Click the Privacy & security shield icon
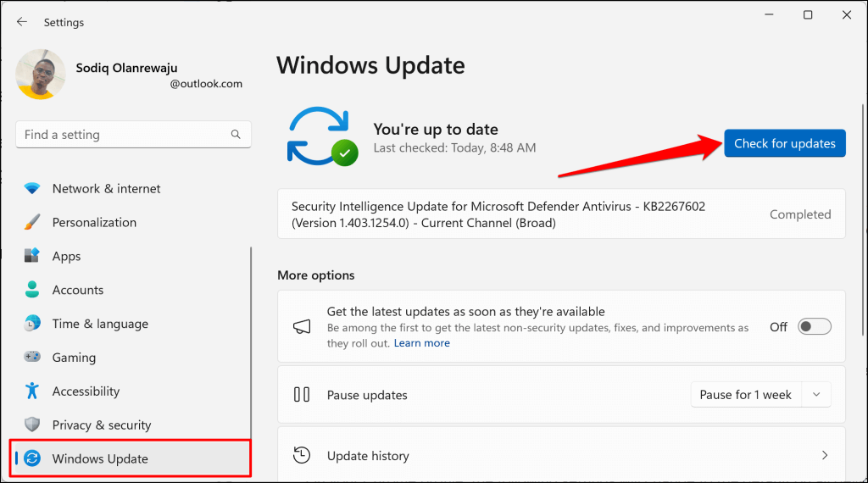The image size is (868, 483). point(32,425)
